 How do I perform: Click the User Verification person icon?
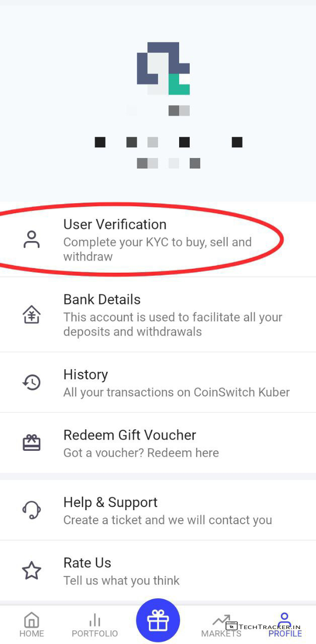pyautogui.click(x=31, y=239)
